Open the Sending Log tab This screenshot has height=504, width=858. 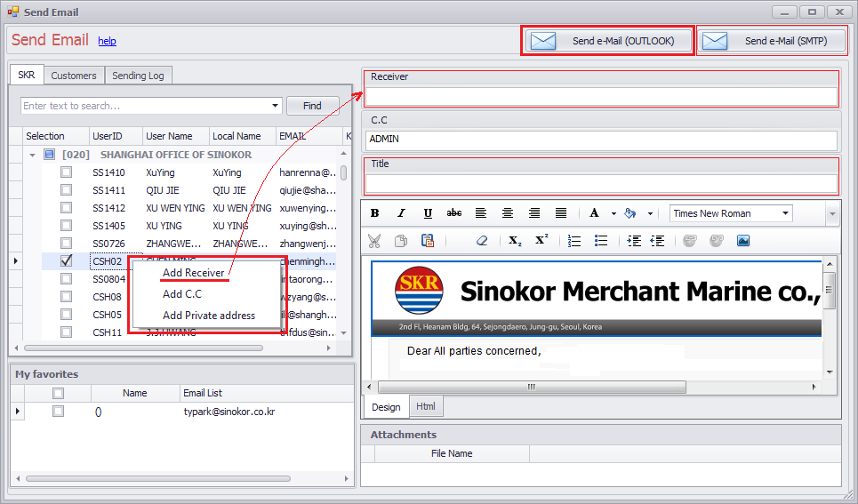138,76
